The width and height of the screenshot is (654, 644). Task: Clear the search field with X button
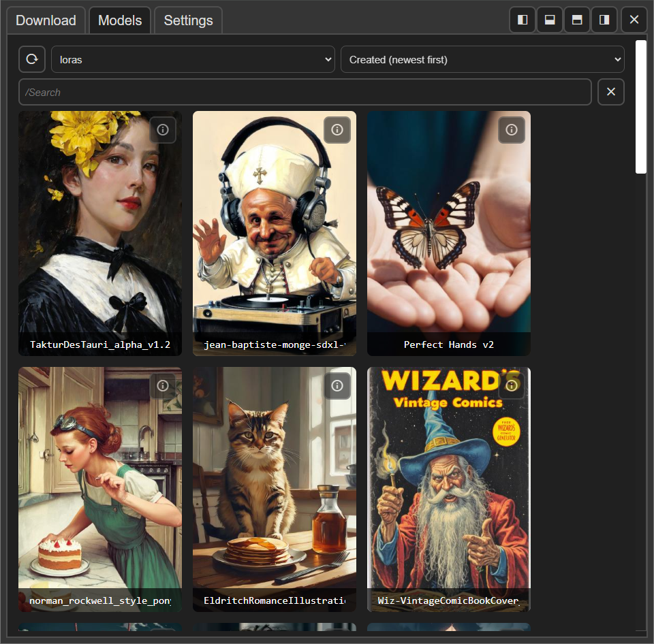[611, 92]
